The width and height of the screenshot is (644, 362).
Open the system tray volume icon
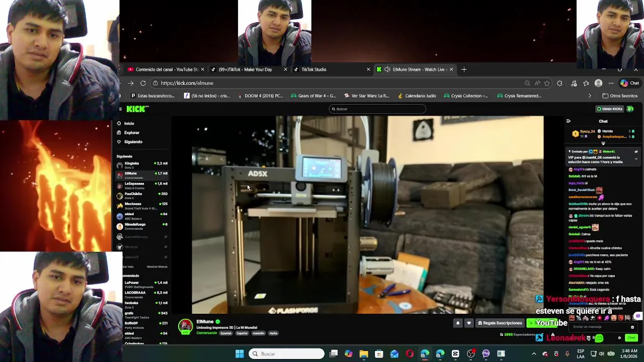tap(601, 354)
